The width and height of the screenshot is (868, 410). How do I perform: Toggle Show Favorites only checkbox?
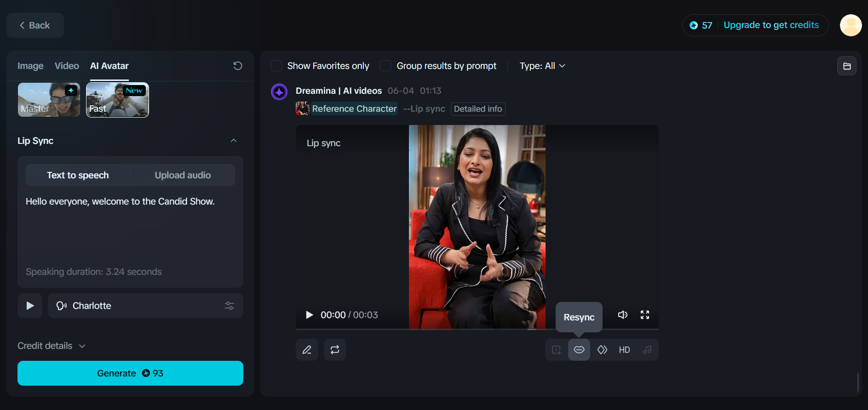(x=276, y=66)
